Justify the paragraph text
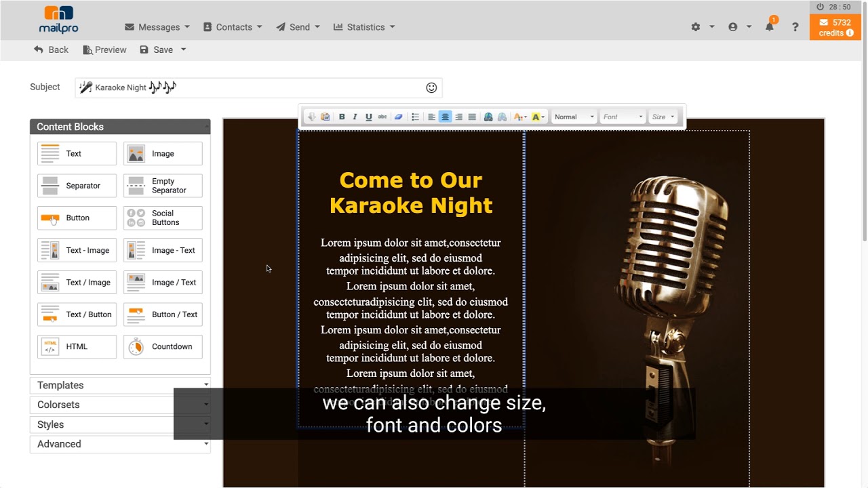 (x=472, y=117)
